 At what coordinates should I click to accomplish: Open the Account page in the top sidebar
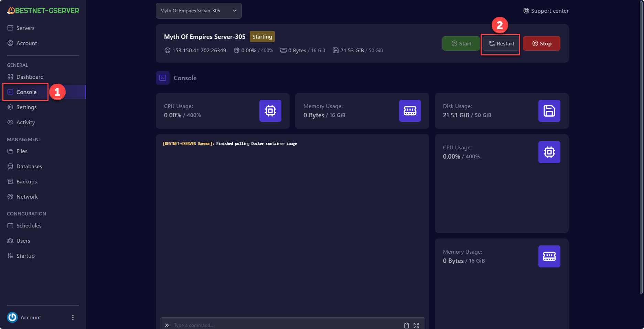26,43
